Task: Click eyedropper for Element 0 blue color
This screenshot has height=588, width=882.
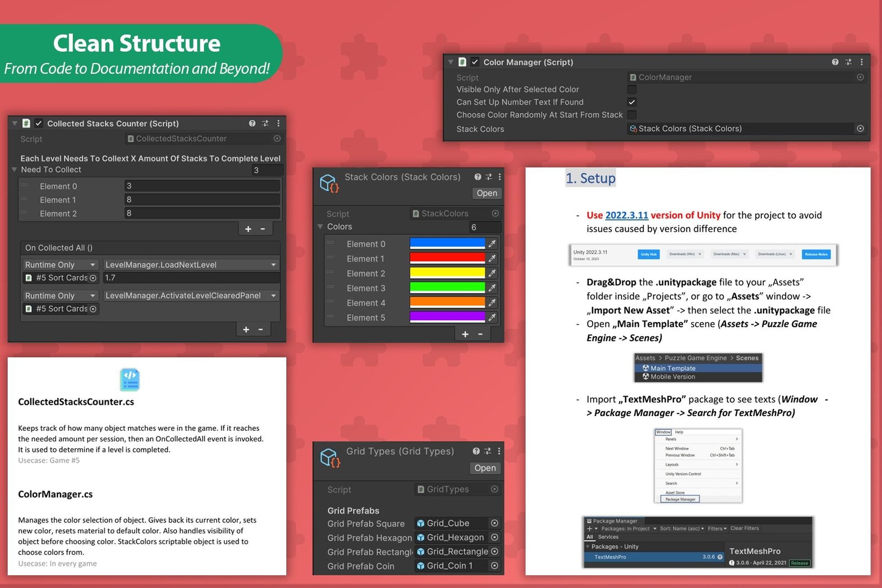Action: 492,244
